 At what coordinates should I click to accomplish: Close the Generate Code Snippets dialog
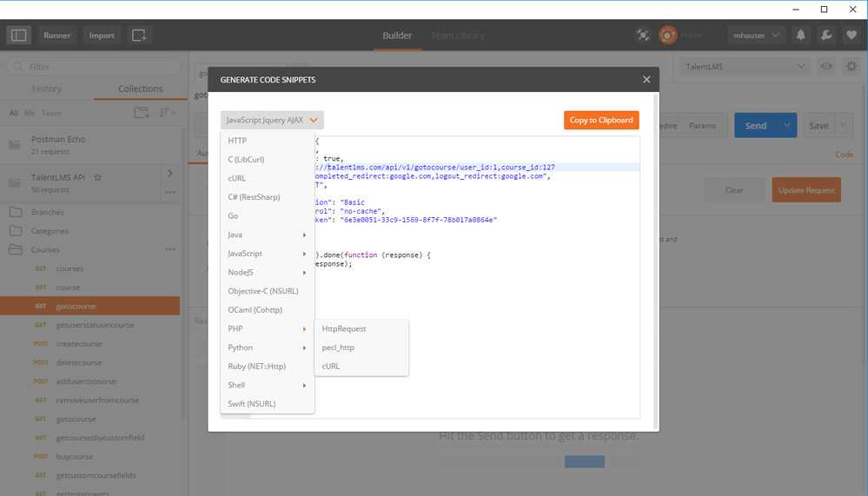pyautogui.click(x=646, y=79)
